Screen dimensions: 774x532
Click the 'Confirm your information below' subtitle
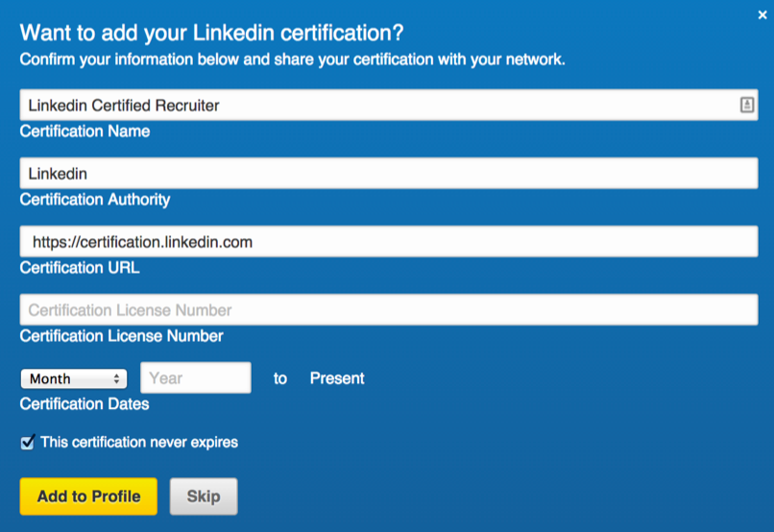point(292,60)
